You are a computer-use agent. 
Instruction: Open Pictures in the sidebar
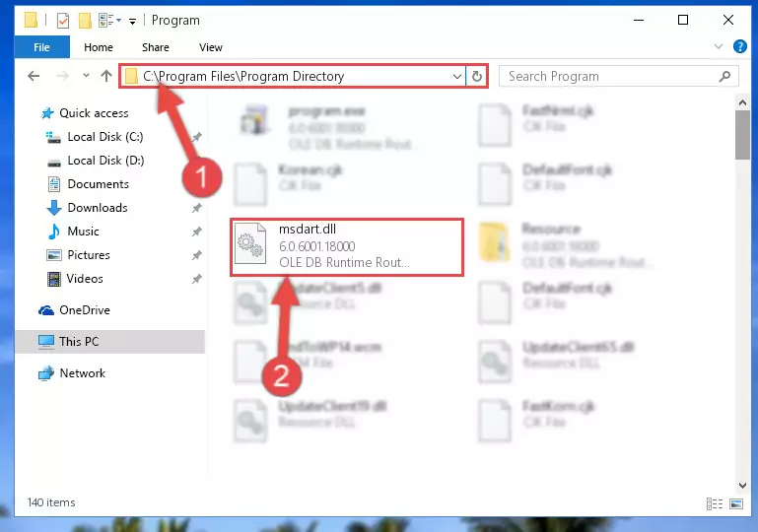(x=89, y=255)
